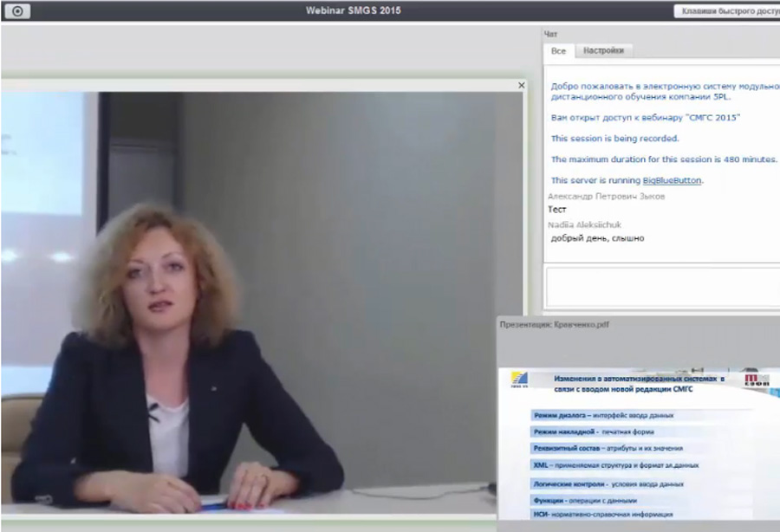Image resolution: width=780 pixels, height=532 pixels.
Task: Focus the chat message input box
Action: click(x=661, y=287)
